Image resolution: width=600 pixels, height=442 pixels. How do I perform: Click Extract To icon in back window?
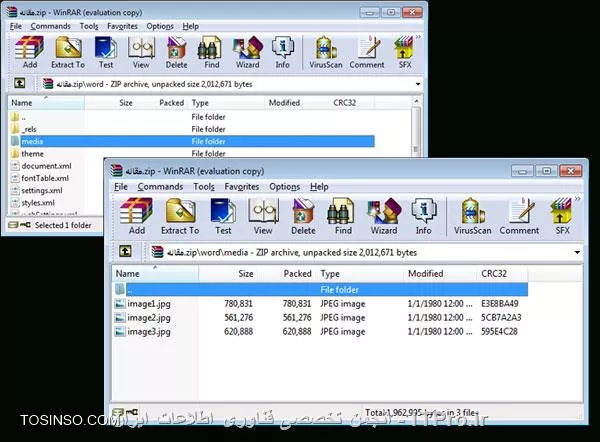[x=68, y=52]
